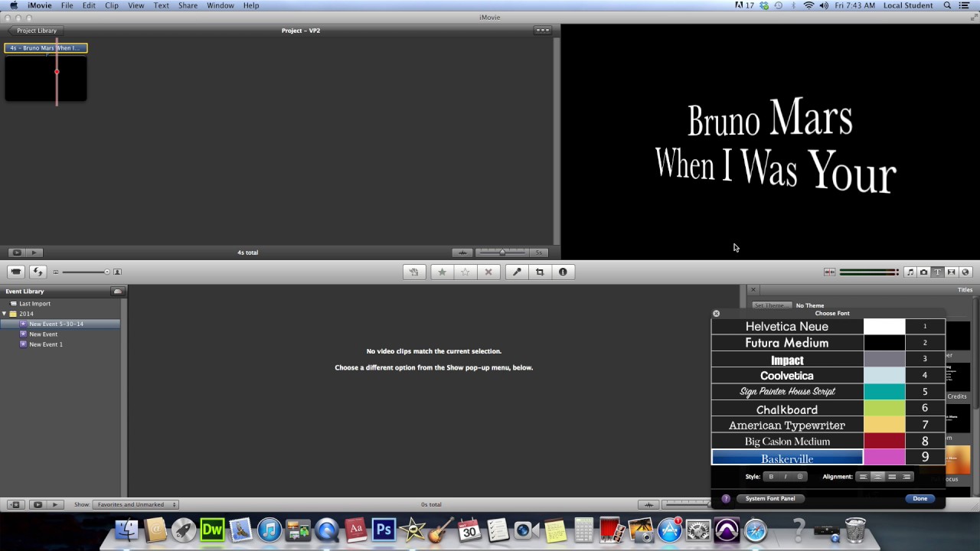Image resolution: width=980 pixels, height=551 pixels.
Task: Open the App Store dock icon
Action: (x=670, y=530)
